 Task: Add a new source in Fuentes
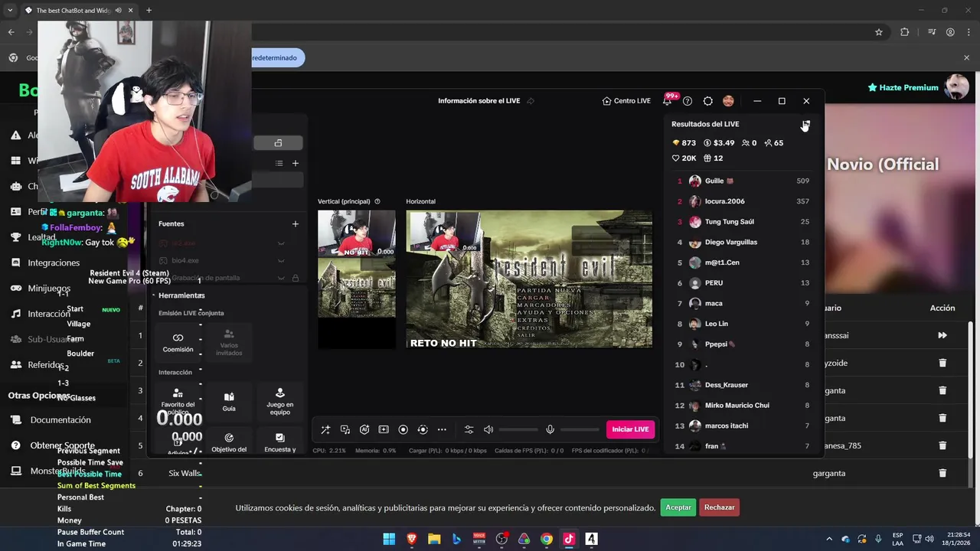295,223
